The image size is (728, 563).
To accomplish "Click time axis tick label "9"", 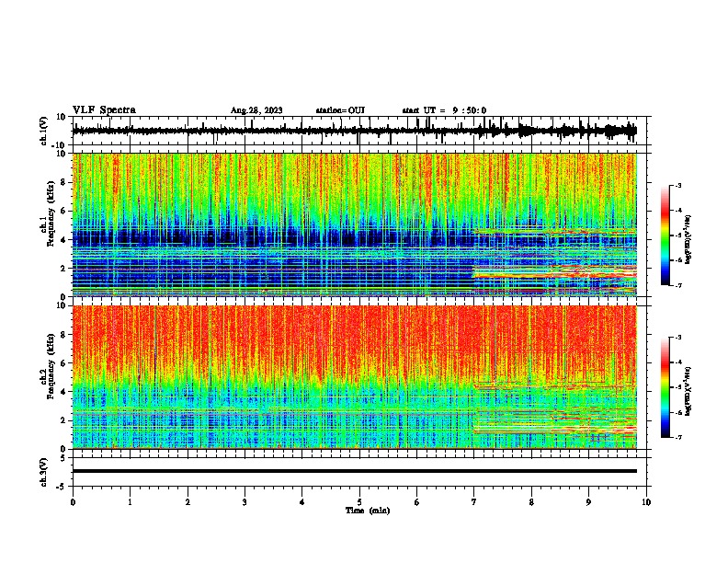I will click(x=588, y=501).
